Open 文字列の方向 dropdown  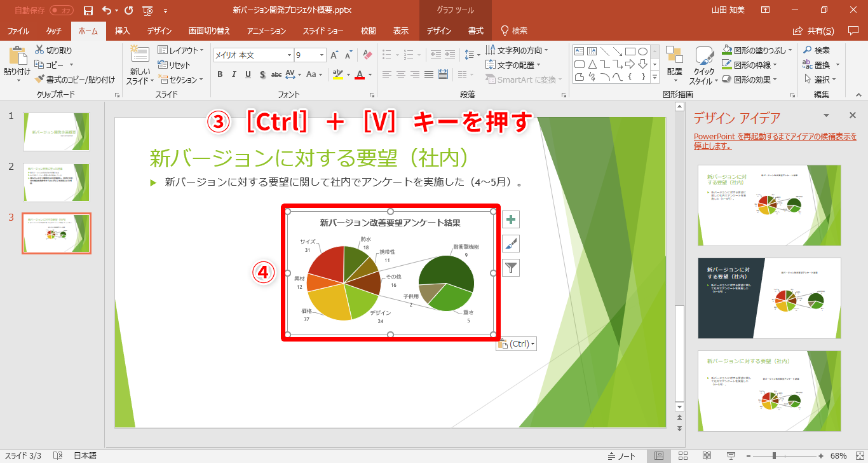(x=517, y=50)
